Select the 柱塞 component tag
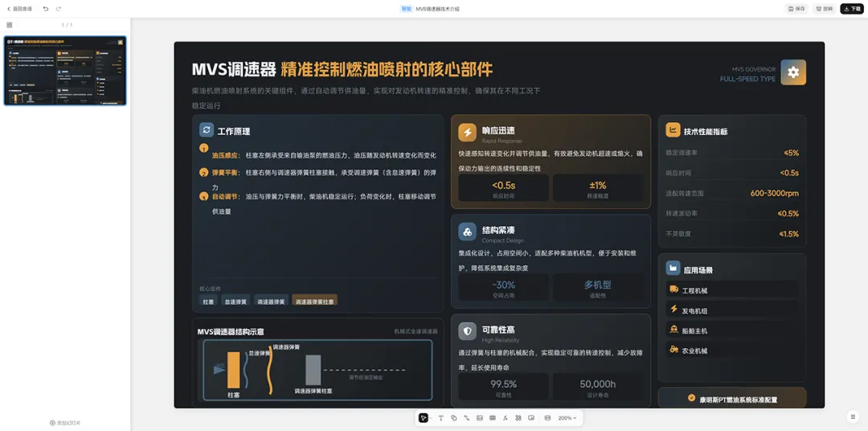The image size is (868, 431). point(208,302)
